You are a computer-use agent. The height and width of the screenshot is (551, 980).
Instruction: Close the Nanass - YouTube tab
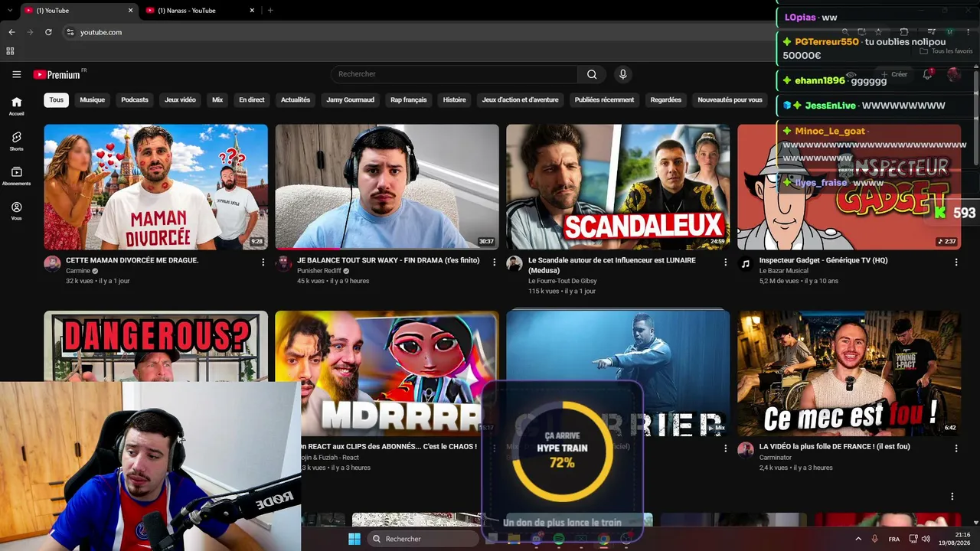(252, 11)
